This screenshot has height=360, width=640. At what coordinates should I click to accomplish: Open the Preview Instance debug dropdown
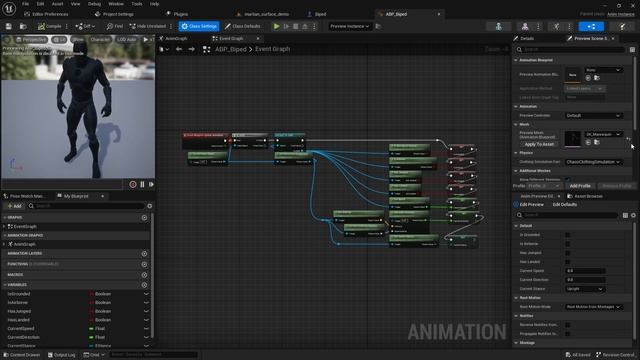click(x=349, y=26)
